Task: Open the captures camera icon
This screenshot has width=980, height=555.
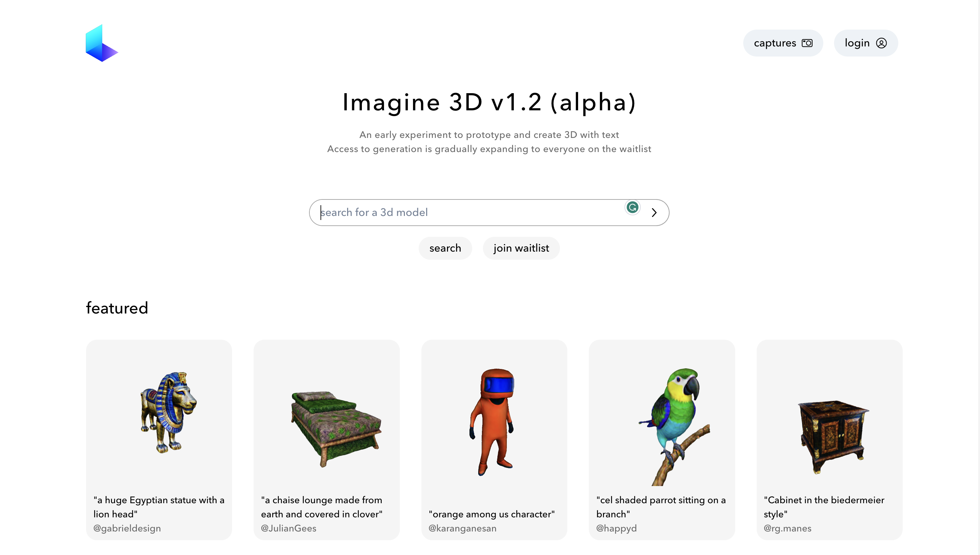Action: tap(807, 42)
